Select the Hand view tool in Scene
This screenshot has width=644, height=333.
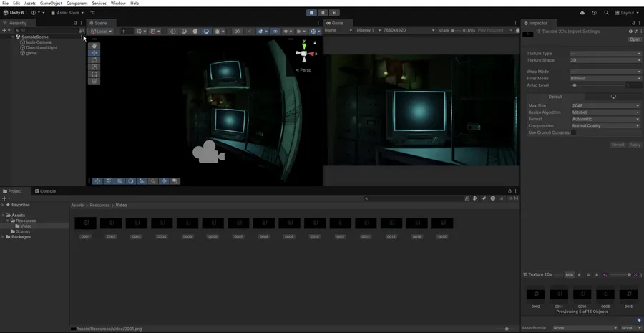tap(94, 46)
